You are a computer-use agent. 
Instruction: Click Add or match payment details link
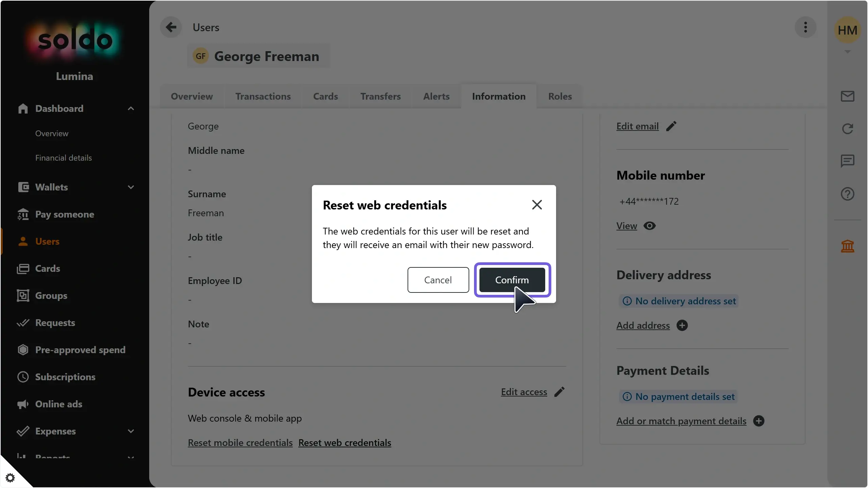(682, 421)
